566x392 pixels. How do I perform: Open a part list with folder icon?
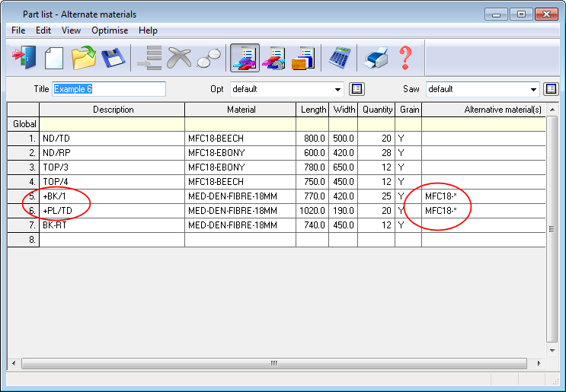(x=84, y=58)
